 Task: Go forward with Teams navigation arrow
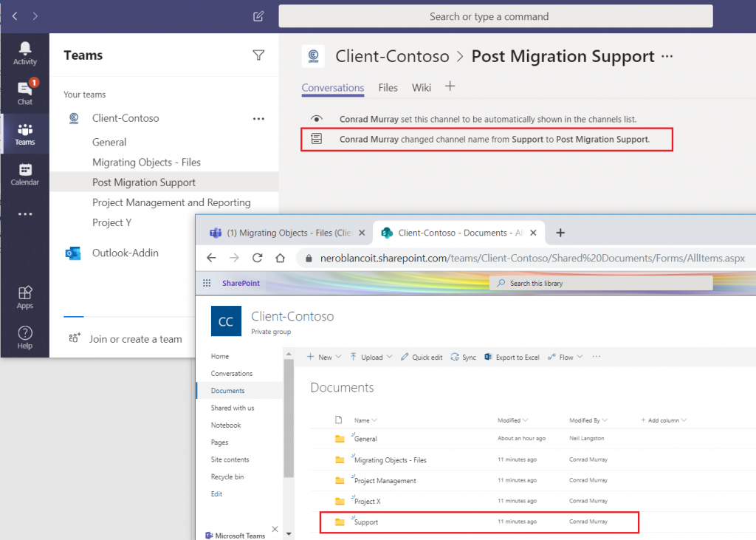35,16
